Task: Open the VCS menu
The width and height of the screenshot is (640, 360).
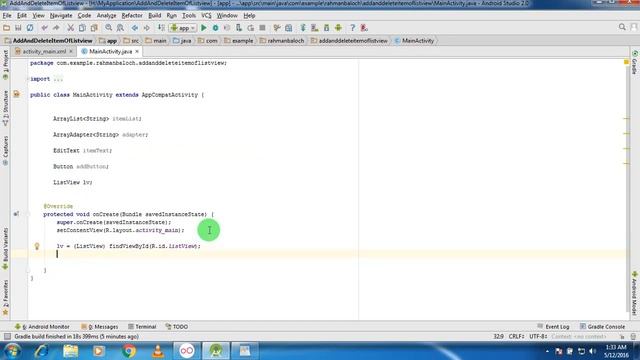Action: pos(206,16)
